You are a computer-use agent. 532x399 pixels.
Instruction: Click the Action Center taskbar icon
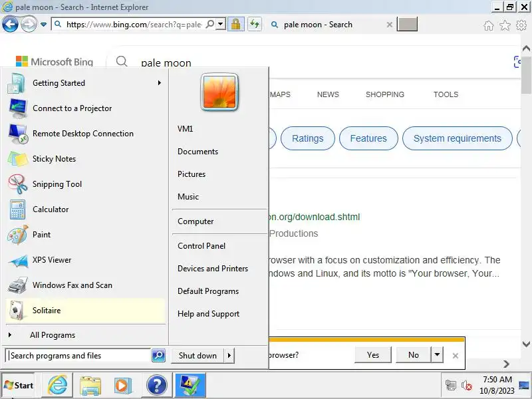(190, 385)
